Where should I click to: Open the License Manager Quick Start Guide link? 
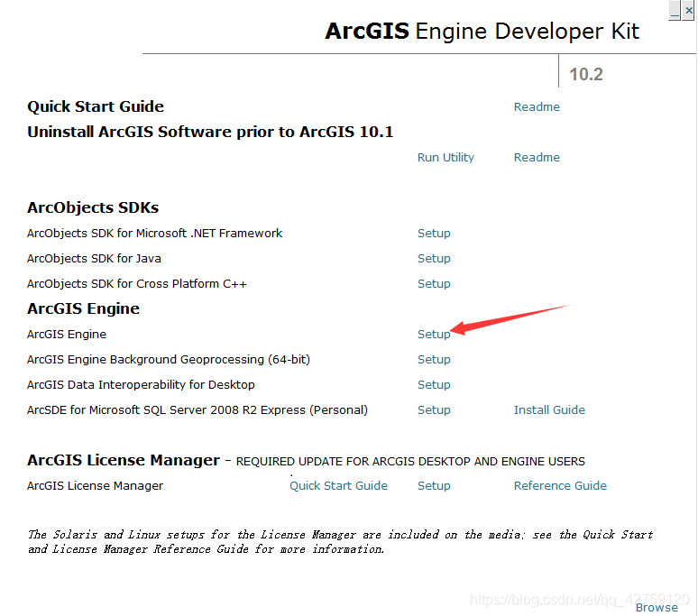point(338,485)
